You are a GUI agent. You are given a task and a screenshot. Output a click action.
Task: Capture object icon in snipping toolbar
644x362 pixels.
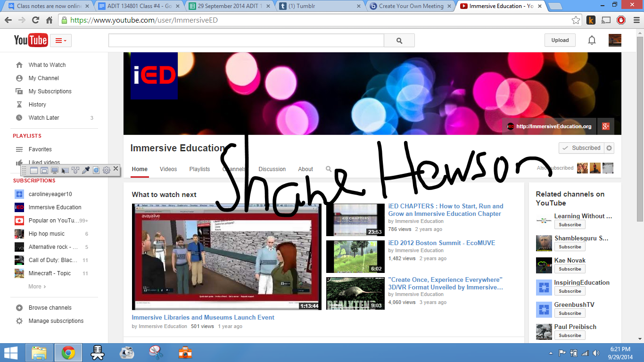(44, 170)
